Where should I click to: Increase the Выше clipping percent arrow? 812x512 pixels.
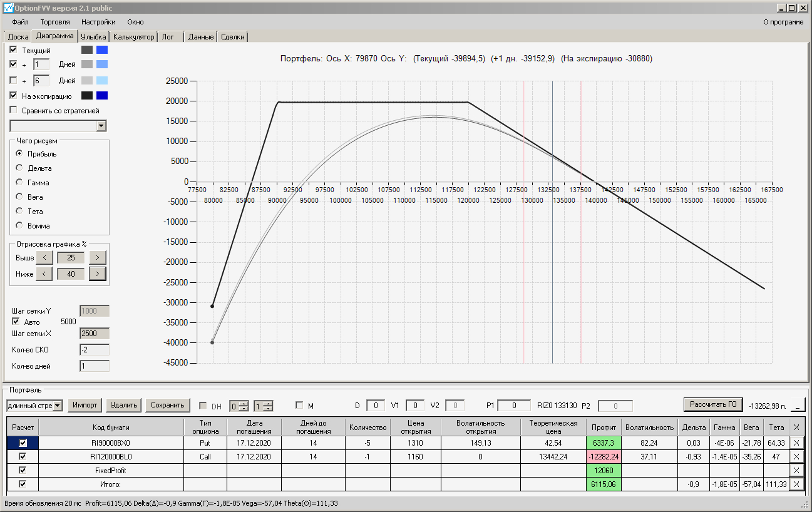98,257
